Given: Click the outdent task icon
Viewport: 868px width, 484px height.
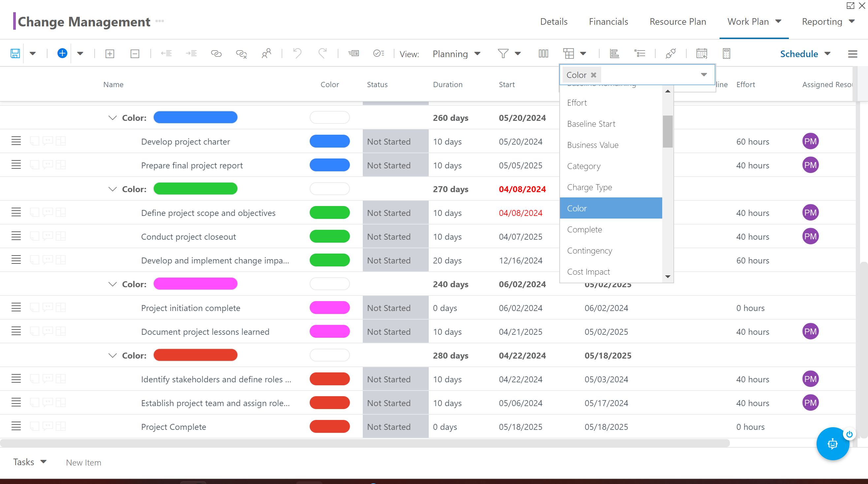Looking at the screenshot, I should 166,53.
